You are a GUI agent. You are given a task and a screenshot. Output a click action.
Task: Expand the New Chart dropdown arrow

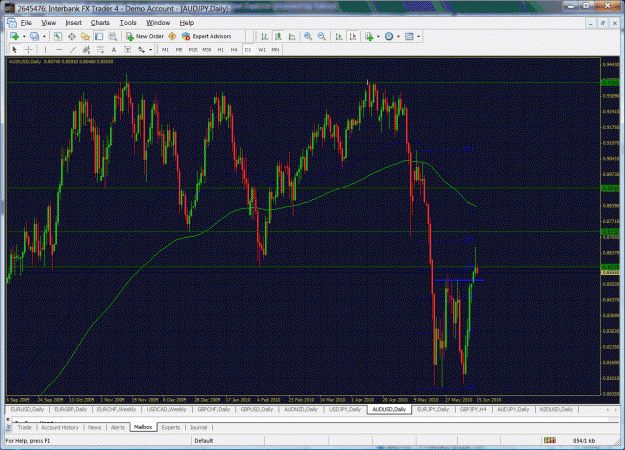tap(24, 36)
